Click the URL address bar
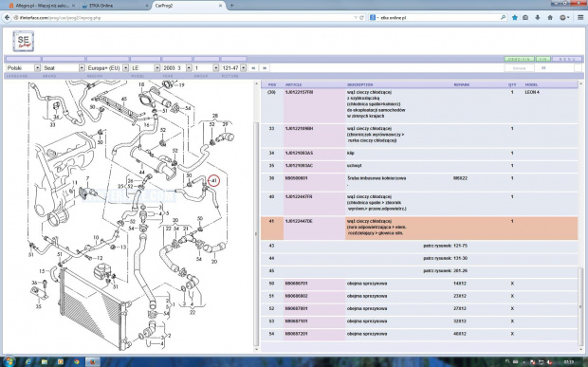Viewport: 588px width, 367px height. point(184,18)
